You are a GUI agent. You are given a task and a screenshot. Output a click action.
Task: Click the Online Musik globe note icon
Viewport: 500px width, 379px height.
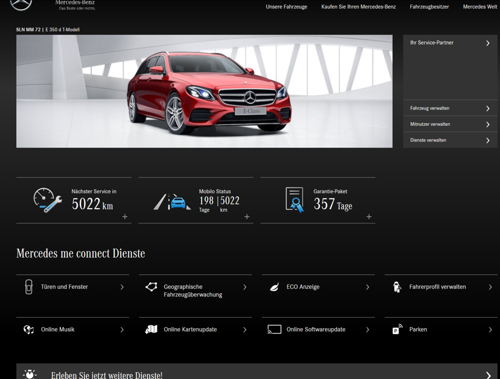29,330
